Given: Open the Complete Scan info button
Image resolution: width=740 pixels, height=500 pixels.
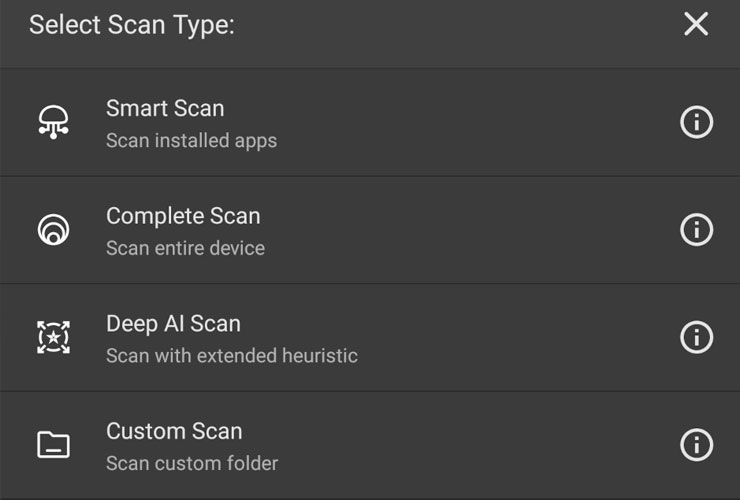Looking at the screenshot, I should (x=696, y=230).
